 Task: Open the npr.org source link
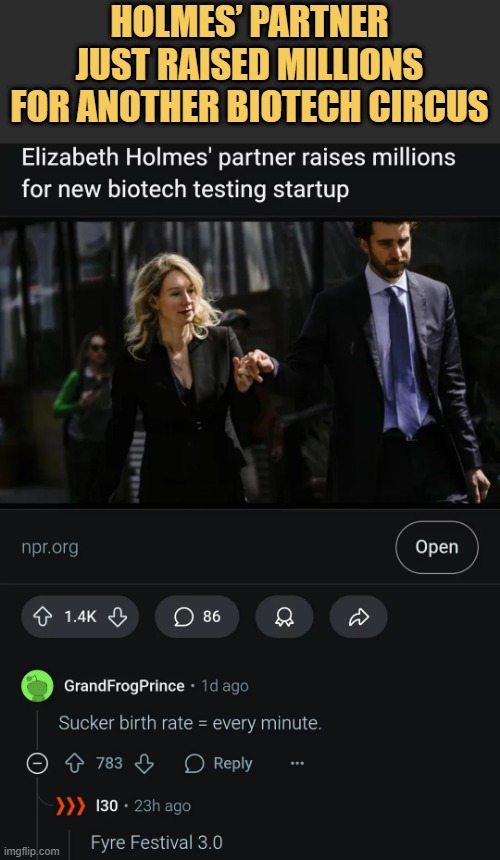(x=50, y=547)
